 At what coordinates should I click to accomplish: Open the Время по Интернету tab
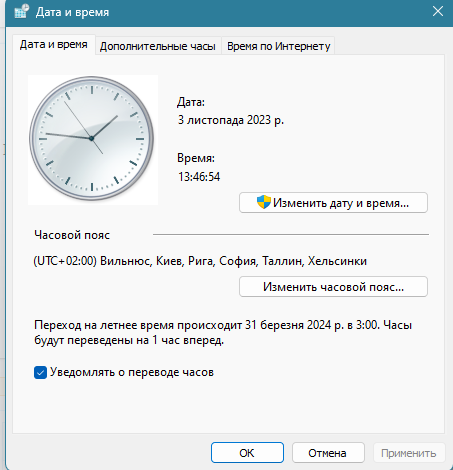click(x=278, y=46)
